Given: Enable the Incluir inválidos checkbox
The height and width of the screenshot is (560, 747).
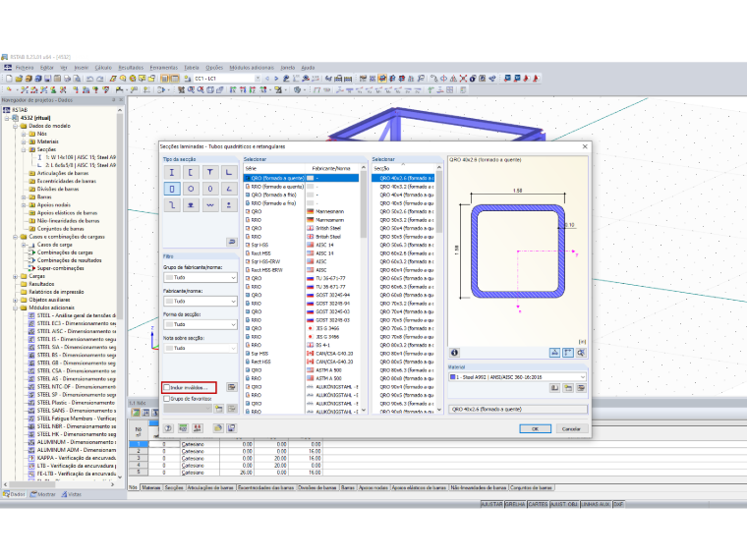Looking at the screenshot, I should pyautogui.click(x=167, y=388).
